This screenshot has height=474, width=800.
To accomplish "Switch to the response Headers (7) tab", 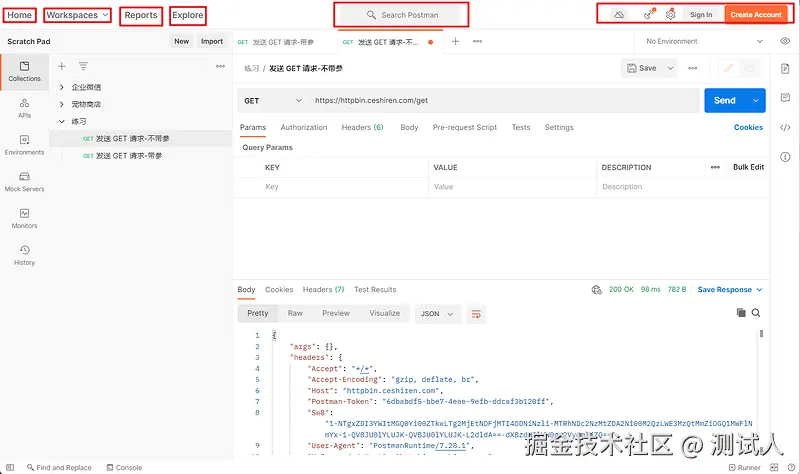I will coord(323,290).
